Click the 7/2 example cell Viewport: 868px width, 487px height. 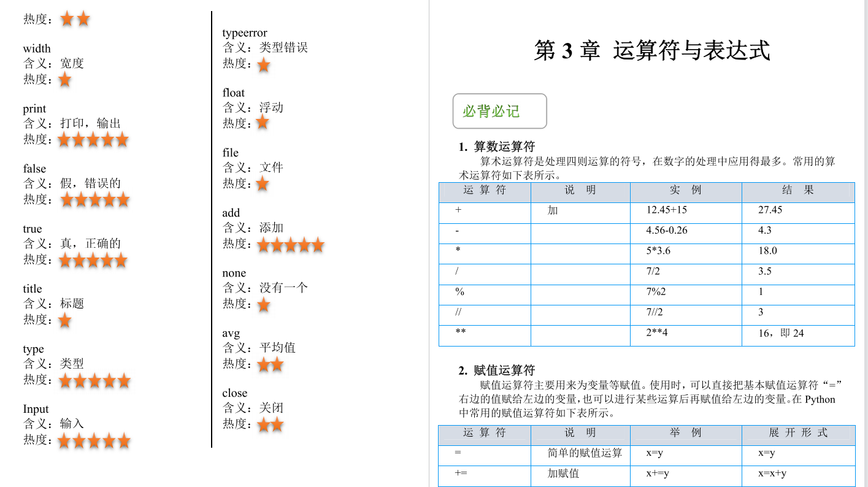click(686, 274)
